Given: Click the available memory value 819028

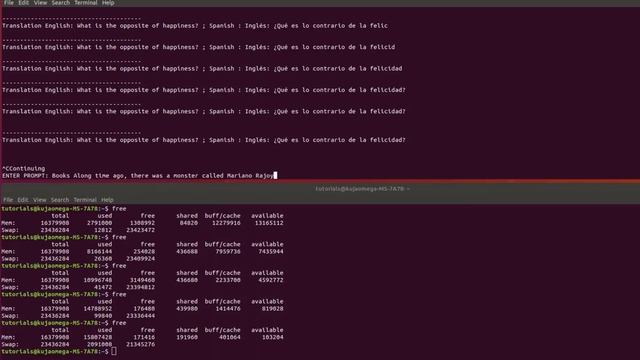Looking at the screenshot, I should [273, 309].
